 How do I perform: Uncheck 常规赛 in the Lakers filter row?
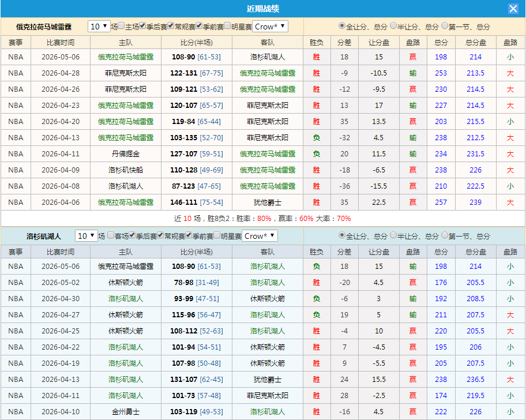coord(160,235)
